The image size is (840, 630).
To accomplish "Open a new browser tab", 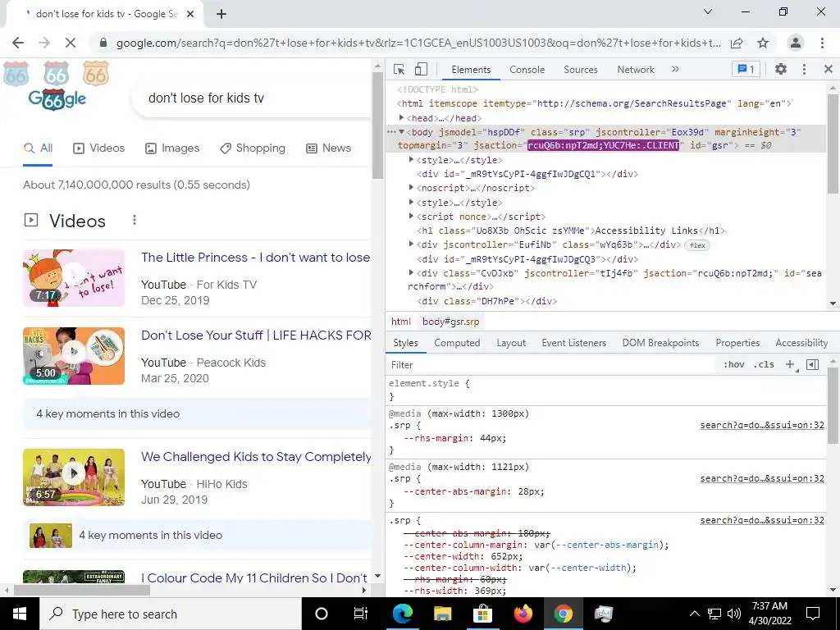I will (x=221, y=15).
